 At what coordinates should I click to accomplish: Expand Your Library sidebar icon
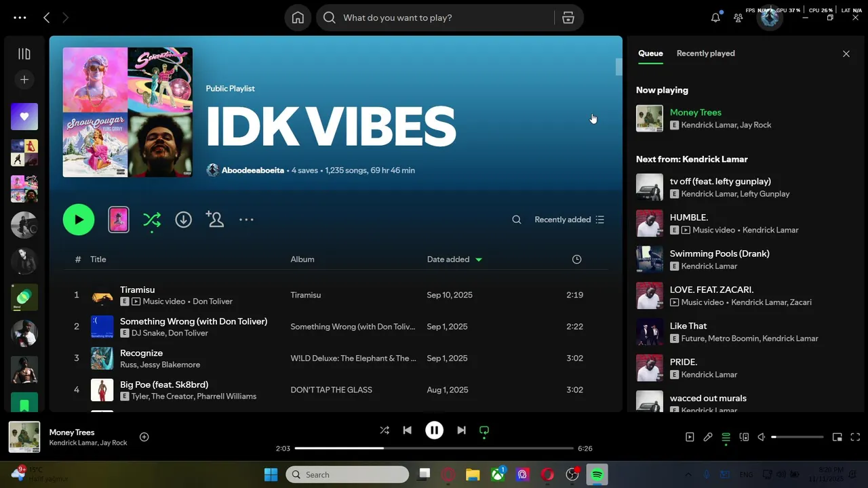click(24, 54)
